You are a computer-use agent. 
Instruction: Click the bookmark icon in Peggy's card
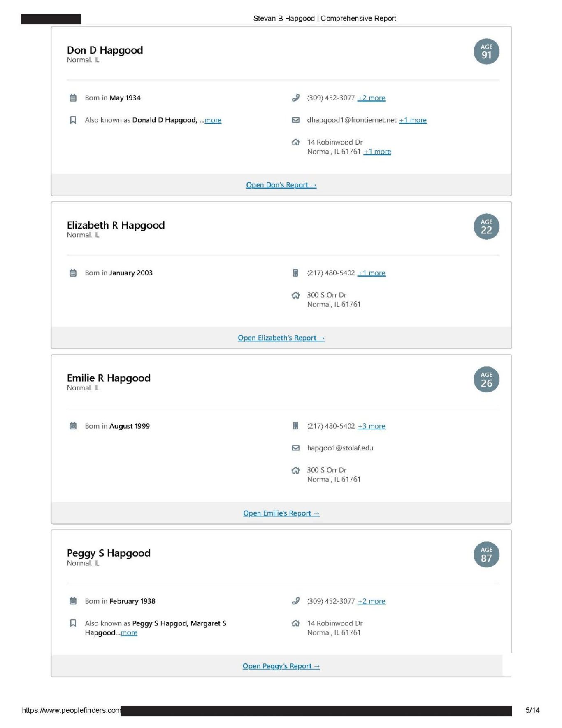[x=73, y=623]
